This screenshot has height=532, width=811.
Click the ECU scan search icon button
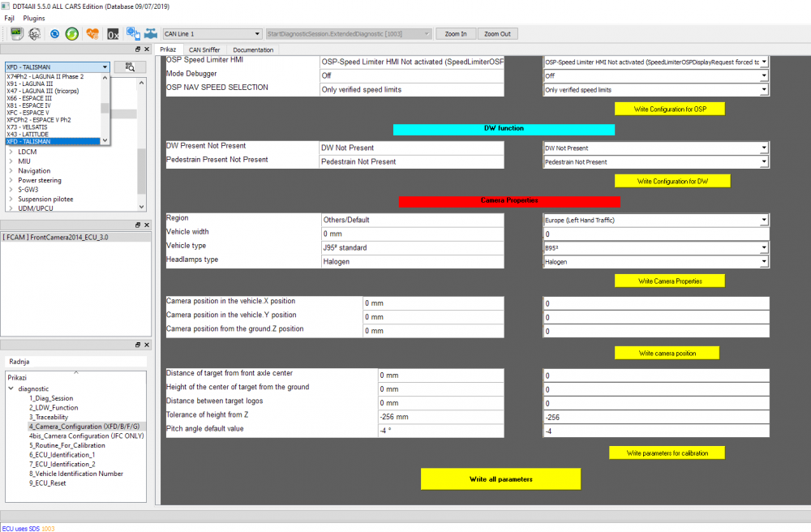pyautogui.click(x=130, y=67)
